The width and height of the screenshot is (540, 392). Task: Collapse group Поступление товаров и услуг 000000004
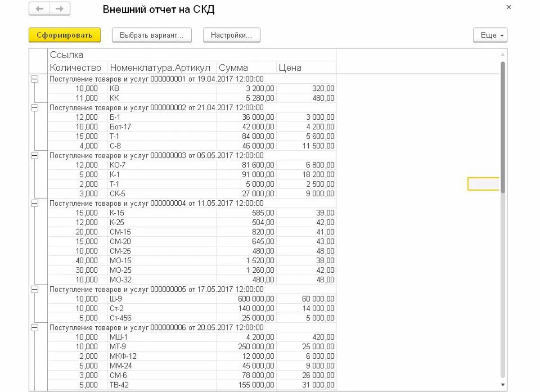34,203
